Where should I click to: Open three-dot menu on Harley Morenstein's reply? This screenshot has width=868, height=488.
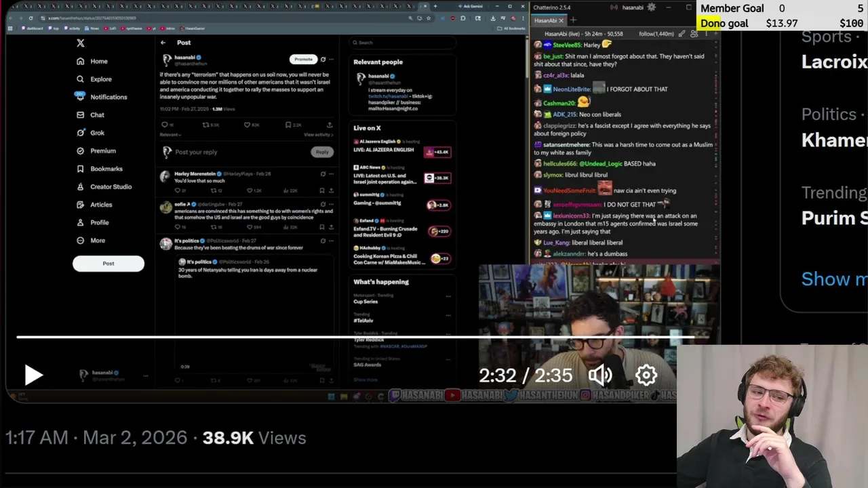pyautogui.click(x=331, y=174)
